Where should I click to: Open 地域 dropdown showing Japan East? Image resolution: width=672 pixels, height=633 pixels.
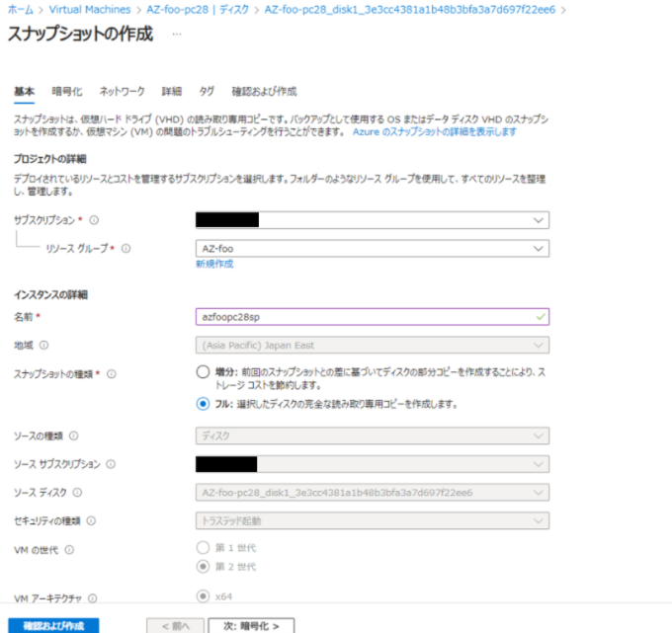pyautogui.click(x=373, y=346)
